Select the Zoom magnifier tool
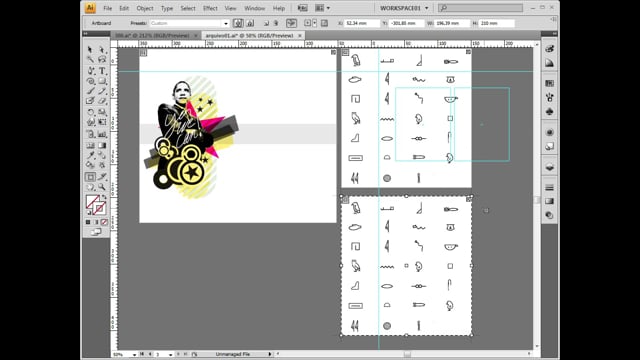The width and height of the screenshot is (640, 360). [102, 187]
